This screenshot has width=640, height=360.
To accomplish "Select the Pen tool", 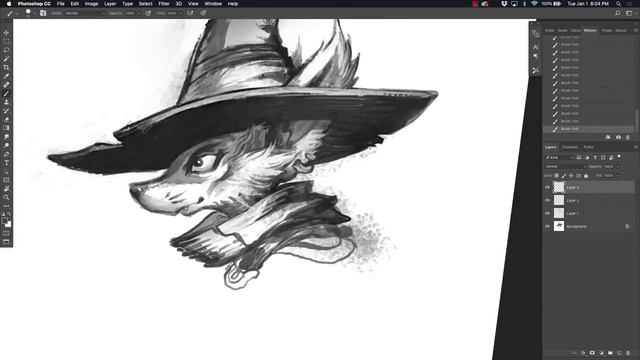I will coord(6,154).
